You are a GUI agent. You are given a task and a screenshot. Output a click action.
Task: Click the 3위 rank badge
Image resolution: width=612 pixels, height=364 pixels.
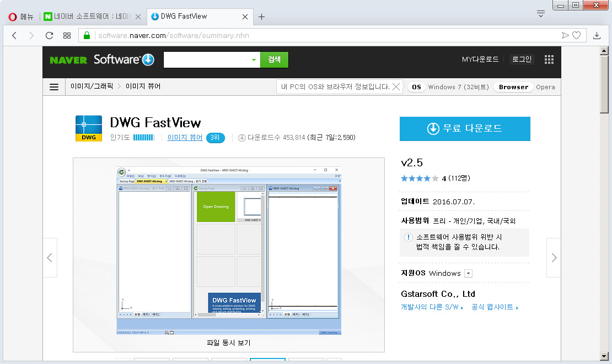tap(215, 138)
